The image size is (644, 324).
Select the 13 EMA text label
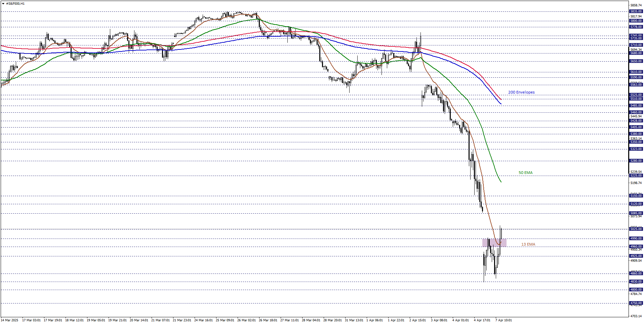[528, 244]
